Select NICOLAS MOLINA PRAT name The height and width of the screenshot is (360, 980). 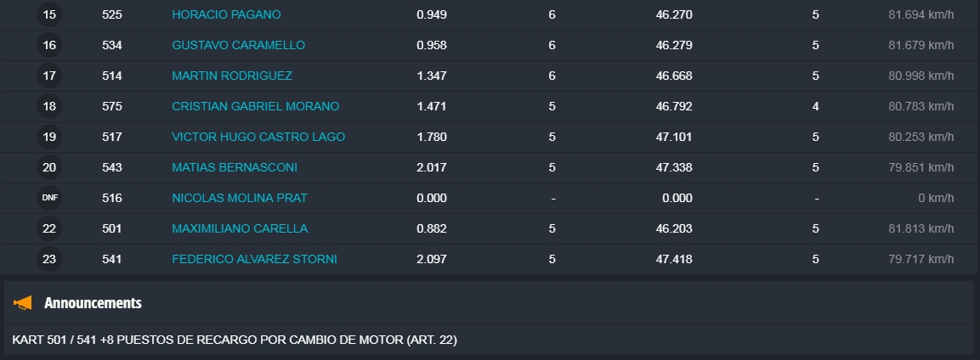pos(240,198)
